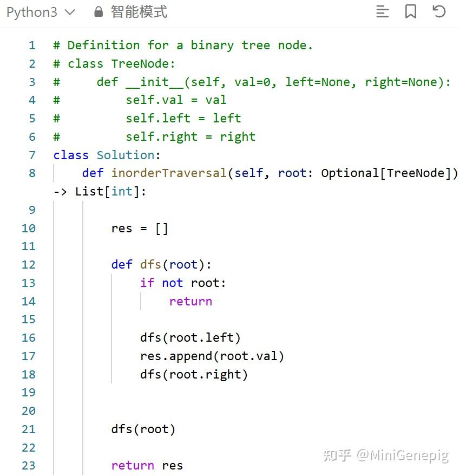Click the bookmark icon in the toolbar
The image size is (460, 476).
click(411, 12)
